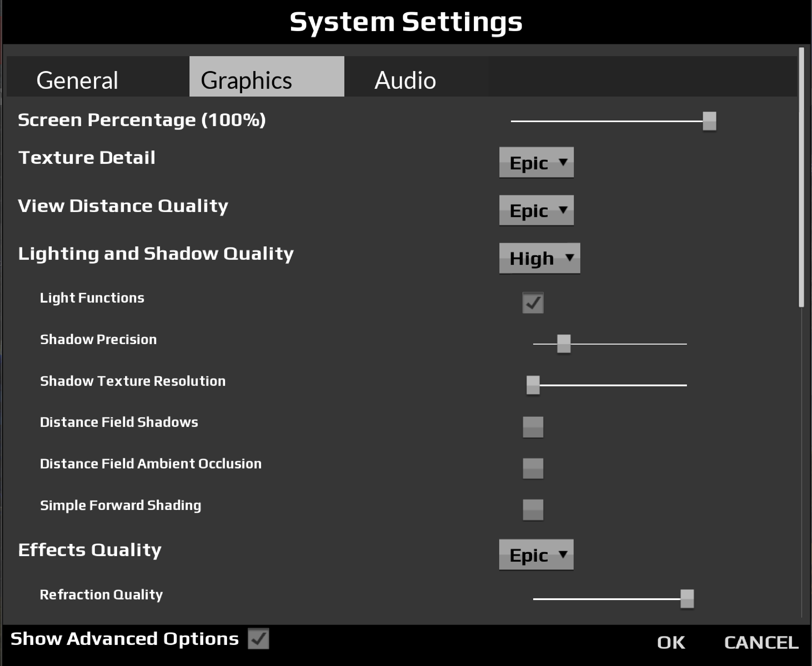812x666 pixels.
Task: Switch to the General tab
Action: [x=78, y=80]
